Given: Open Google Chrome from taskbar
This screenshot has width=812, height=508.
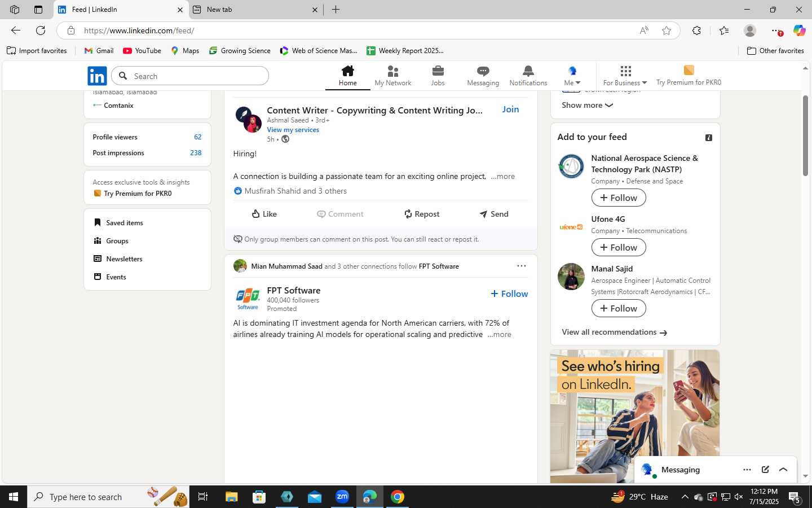Looking at the screenshot, I should coord(398,497).
